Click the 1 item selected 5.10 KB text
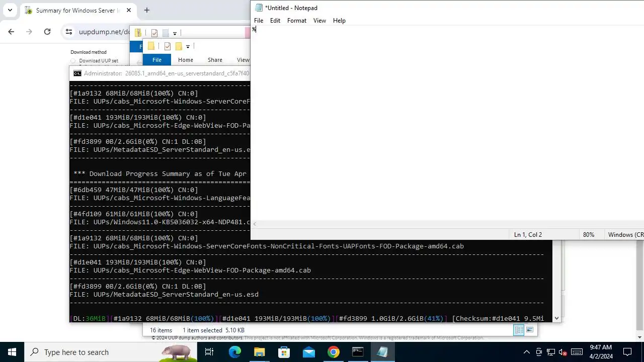 213,330
